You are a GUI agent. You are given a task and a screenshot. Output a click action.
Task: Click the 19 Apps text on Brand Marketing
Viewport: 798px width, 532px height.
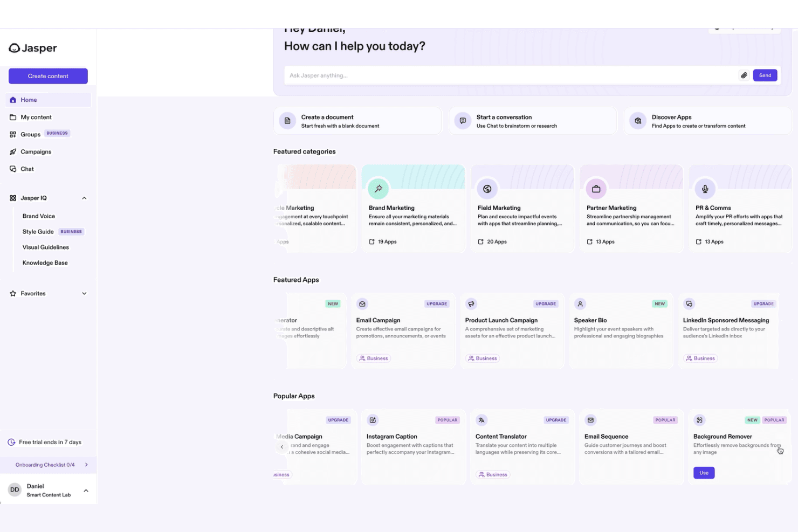coord(387,242)
